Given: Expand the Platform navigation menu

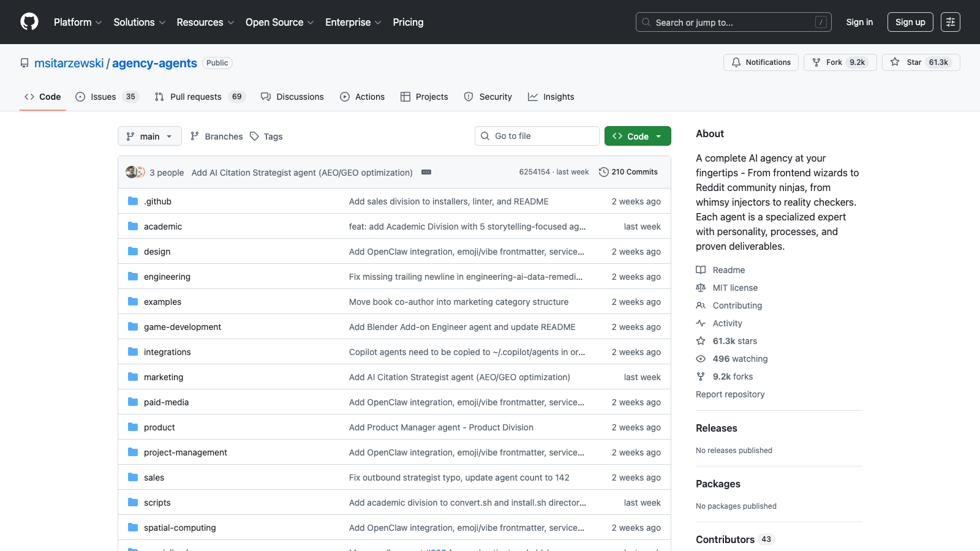Looking at the screenshot, I should coord(78,22).
